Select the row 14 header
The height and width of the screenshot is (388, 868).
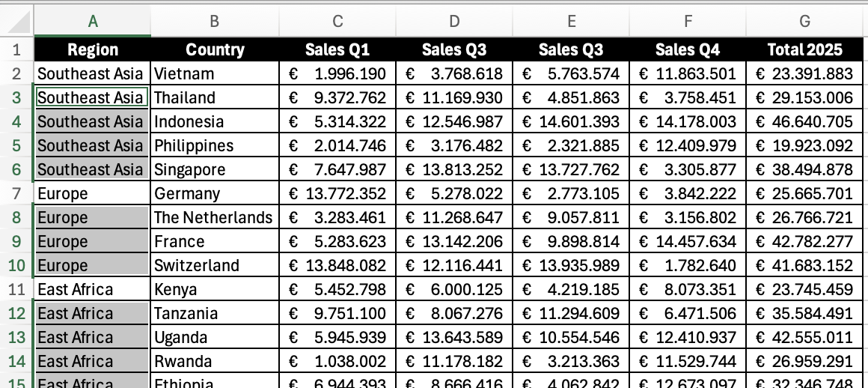pyautogui.click(x=17, y=362)
